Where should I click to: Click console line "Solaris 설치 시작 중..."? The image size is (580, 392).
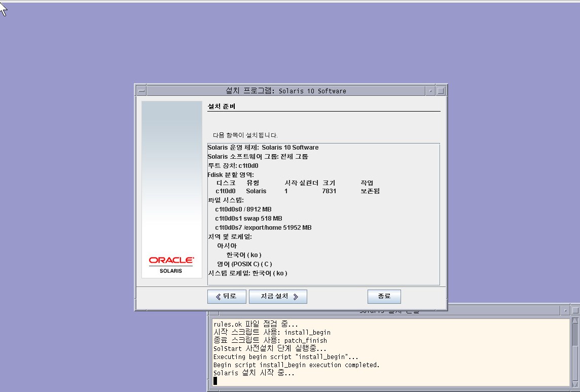253,373
